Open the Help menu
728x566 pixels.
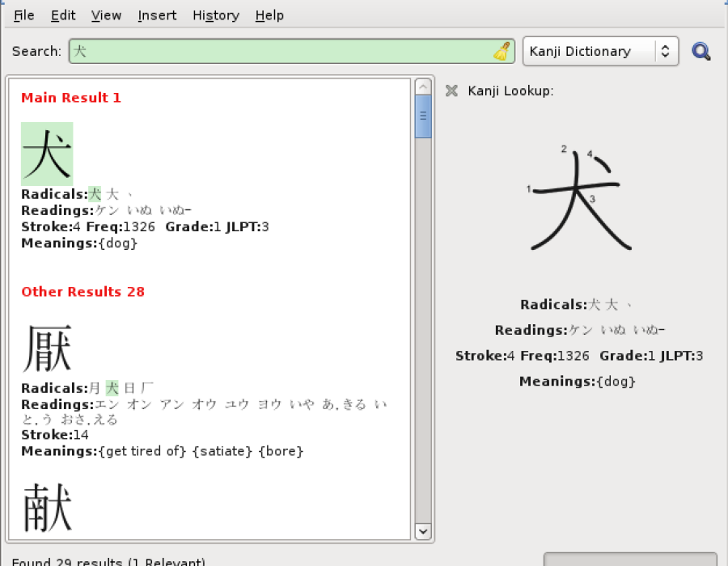269,15
